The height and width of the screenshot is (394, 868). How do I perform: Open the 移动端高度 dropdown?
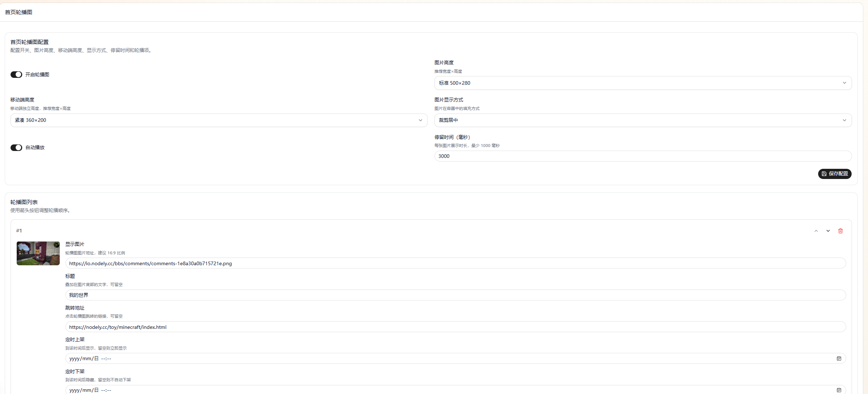pyautogui.click(x=219, y=120)
